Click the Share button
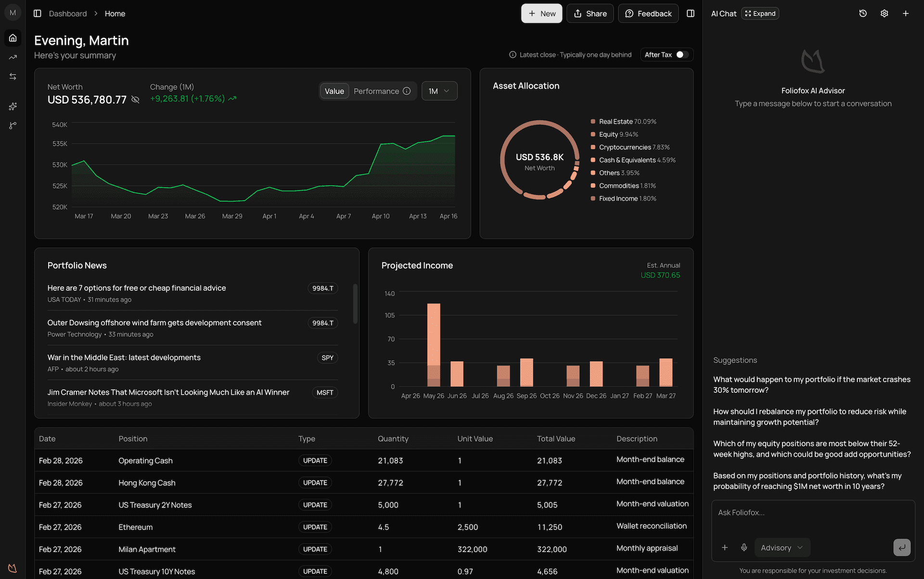The image size is (924, 579). (x=590, y=13)
